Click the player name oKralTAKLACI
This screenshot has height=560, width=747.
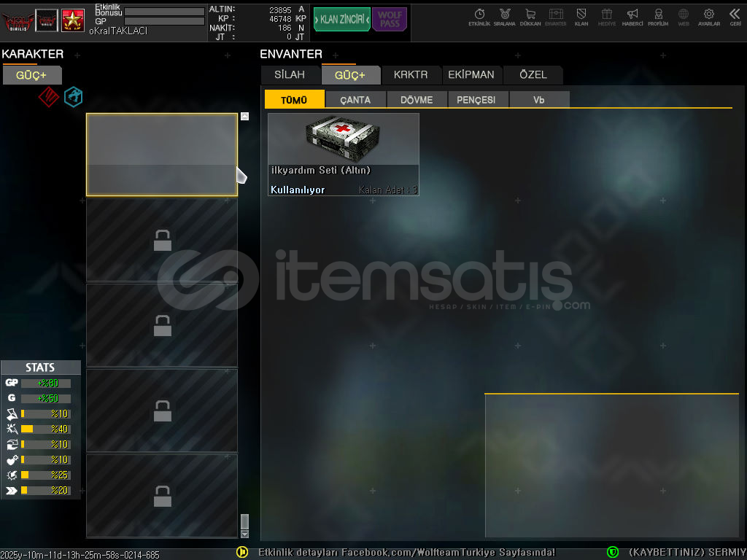click(x=118, y=31)
